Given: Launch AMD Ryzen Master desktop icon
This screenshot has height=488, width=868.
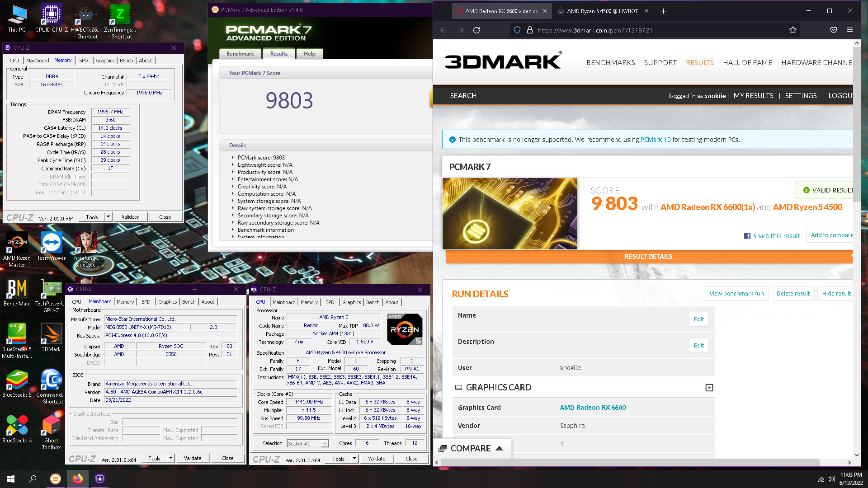Looking at the screenshot, I should click(17, 249).
